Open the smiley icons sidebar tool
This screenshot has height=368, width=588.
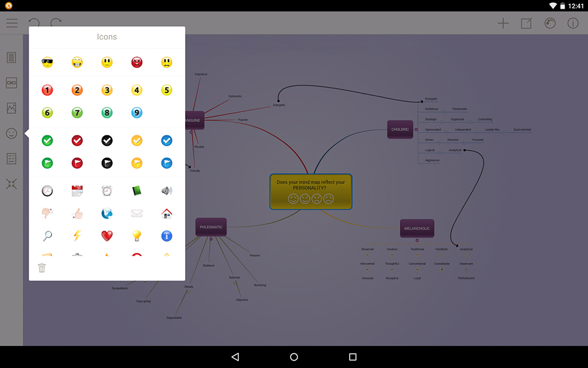click(12, 133)
